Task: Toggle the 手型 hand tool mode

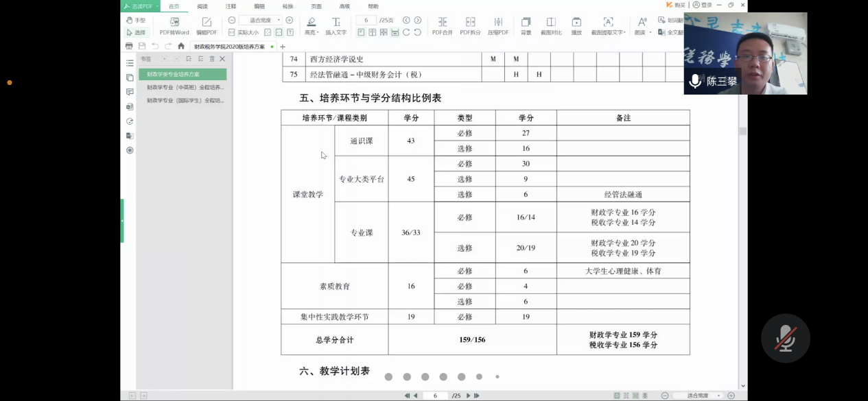Action: pos(136,21)
